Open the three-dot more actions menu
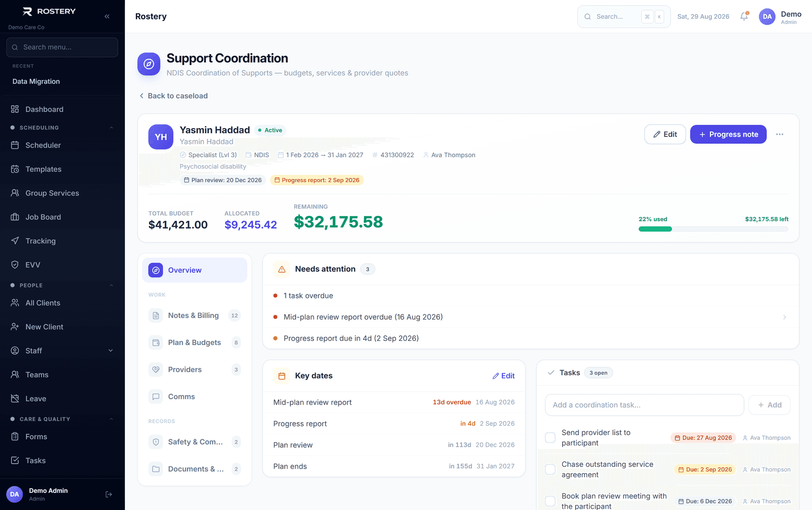812x510 pixels. coord(780,134)
